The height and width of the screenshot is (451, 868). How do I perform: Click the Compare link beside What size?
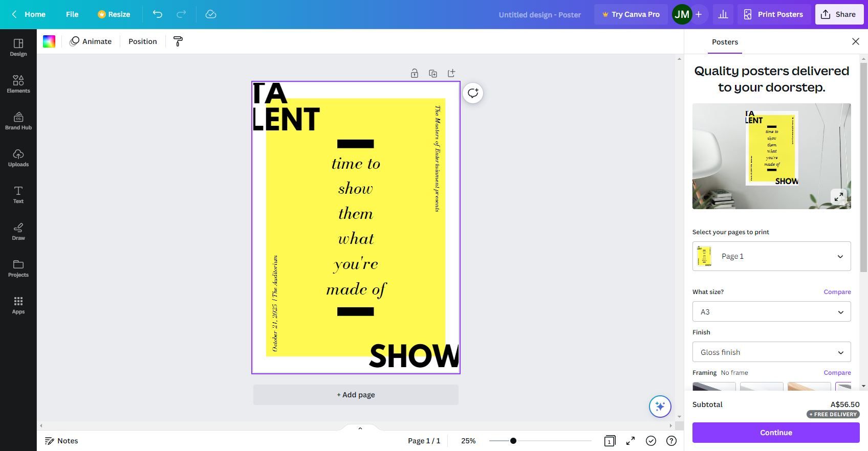(x=837, y=292)
